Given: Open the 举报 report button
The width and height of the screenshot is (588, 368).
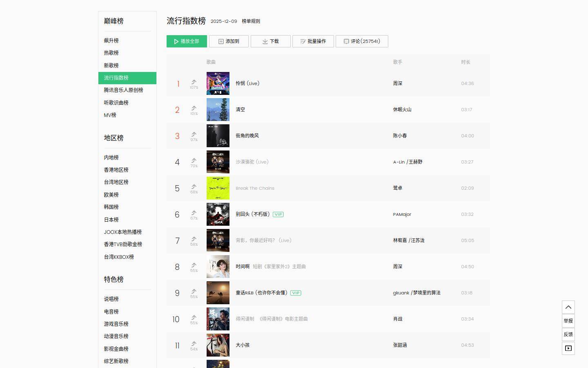Looking at the screenshot, I should pos(568,321).
